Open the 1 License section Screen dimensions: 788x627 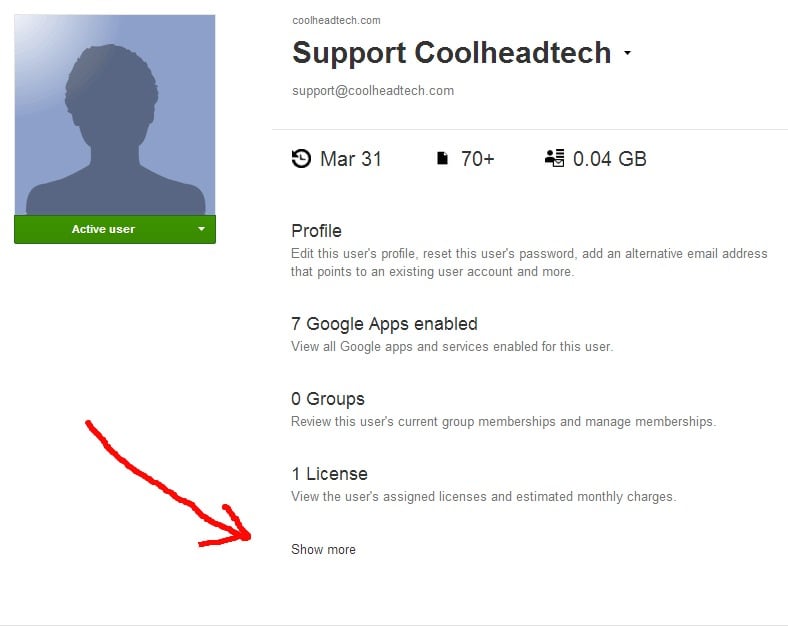tap(329, 474)
